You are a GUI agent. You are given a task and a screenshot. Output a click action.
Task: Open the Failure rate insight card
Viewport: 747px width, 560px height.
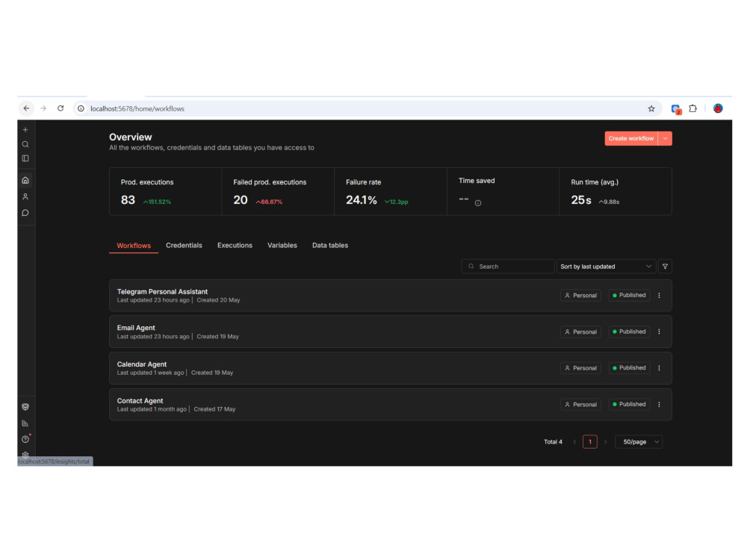[x=391, y=191]
